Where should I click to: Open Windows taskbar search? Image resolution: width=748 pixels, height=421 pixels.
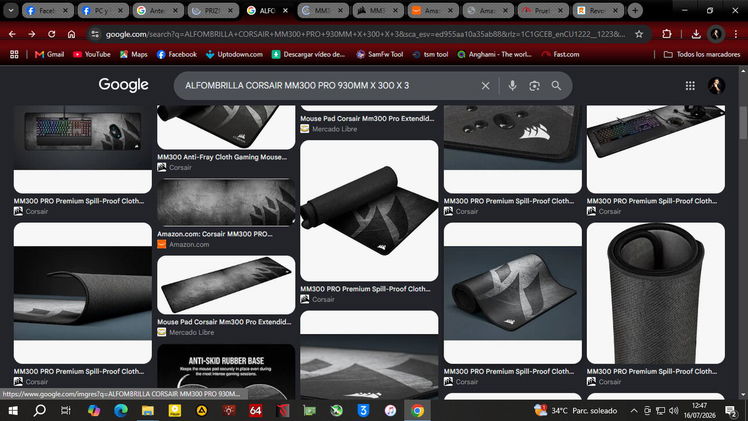point(40,411)
